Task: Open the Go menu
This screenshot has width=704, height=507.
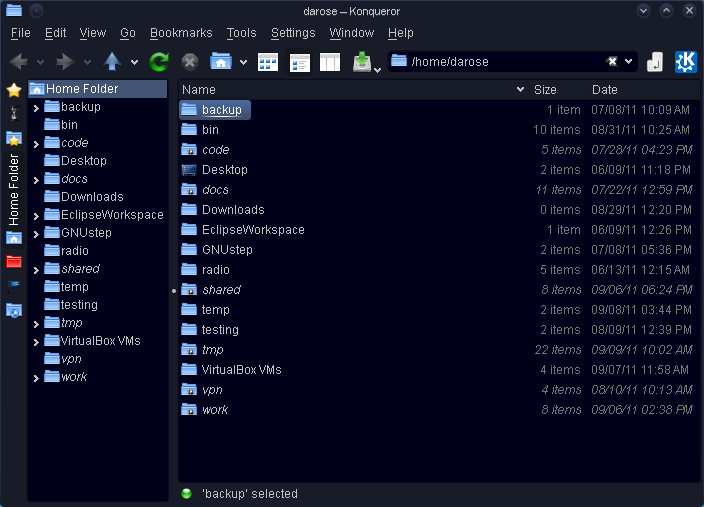Action: coord(128,33)
